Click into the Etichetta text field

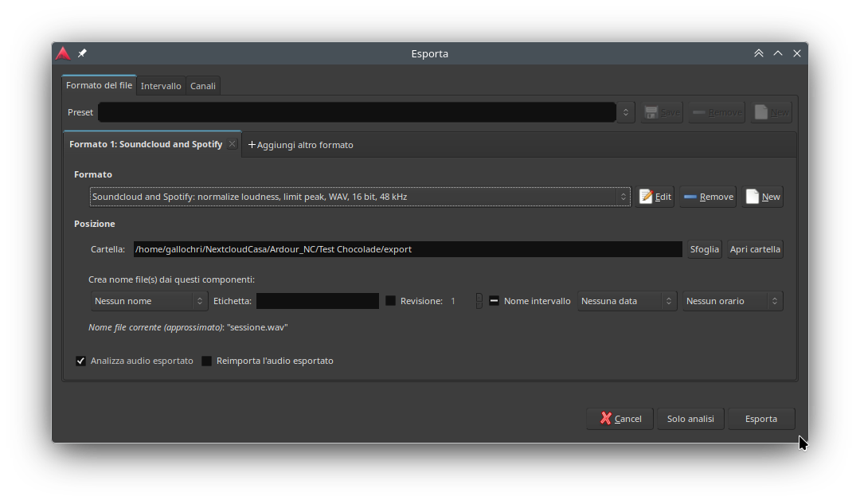pos(317,301)
